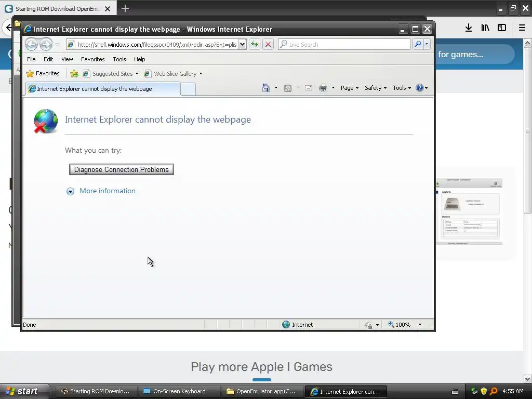Switch to OpenEmulator.app folder taskbar item

coord(262,391)
